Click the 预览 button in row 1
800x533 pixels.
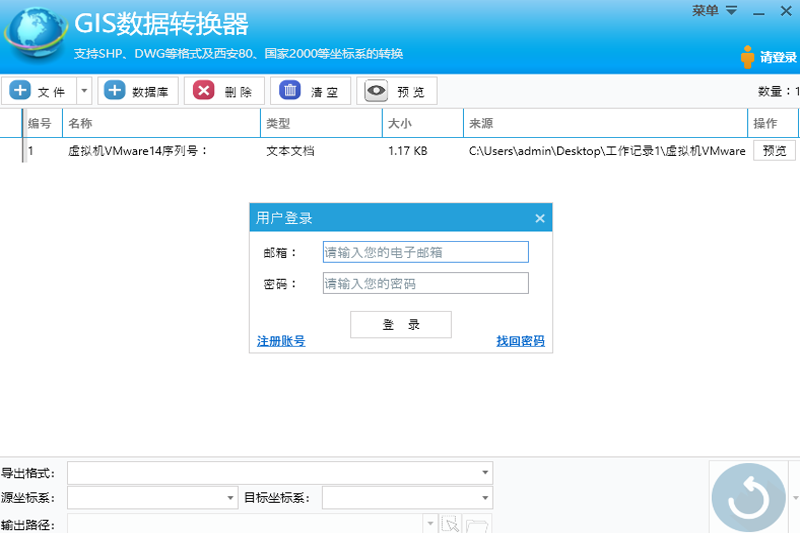pyautogui.click(x=774, y=151)
